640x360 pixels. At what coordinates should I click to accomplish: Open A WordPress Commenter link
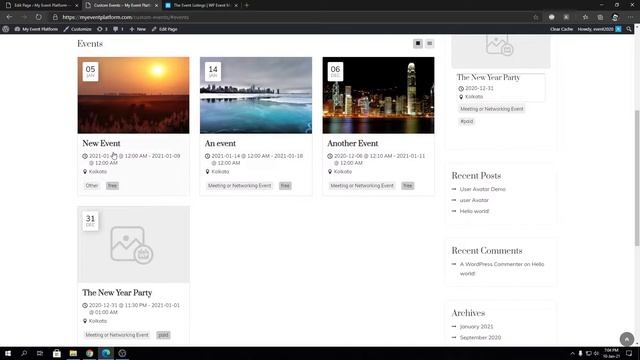491,264
